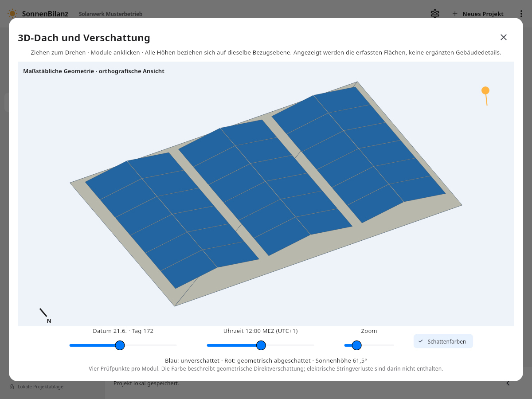Click the 'Vier Prüfpunkte pro Modul' footnote
Viewport: 532px width, 399px height.
(266, 368)
